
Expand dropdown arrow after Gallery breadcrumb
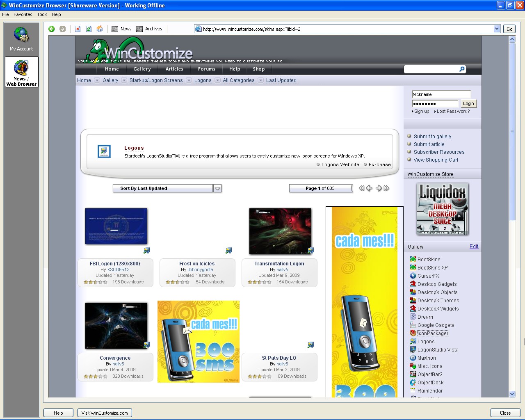click(x=124, y=80)
